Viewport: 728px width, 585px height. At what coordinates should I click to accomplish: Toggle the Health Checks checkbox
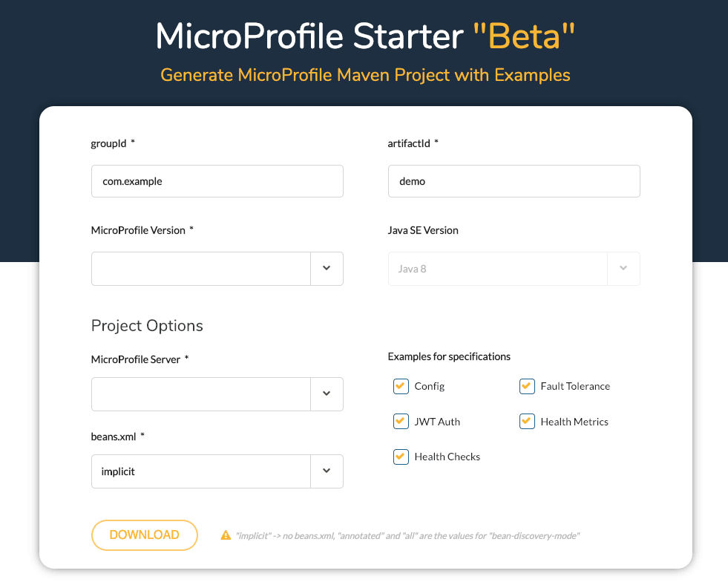(x=401, y=457)
